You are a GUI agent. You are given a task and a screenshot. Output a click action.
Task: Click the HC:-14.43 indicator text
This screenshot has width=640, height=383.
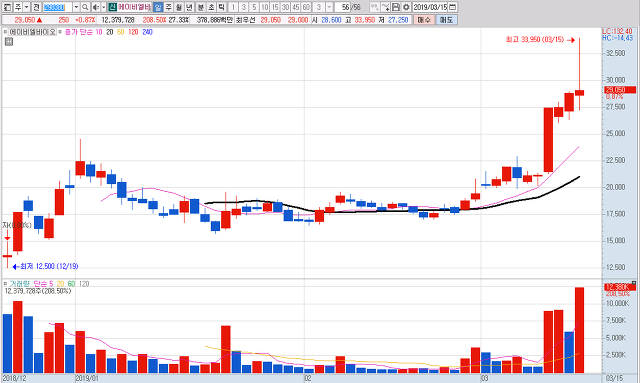coord(618,38)
